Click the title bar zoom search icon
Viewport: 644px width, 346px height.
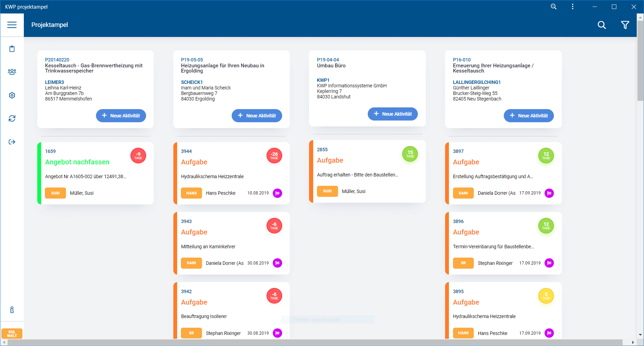pos(554,7)
